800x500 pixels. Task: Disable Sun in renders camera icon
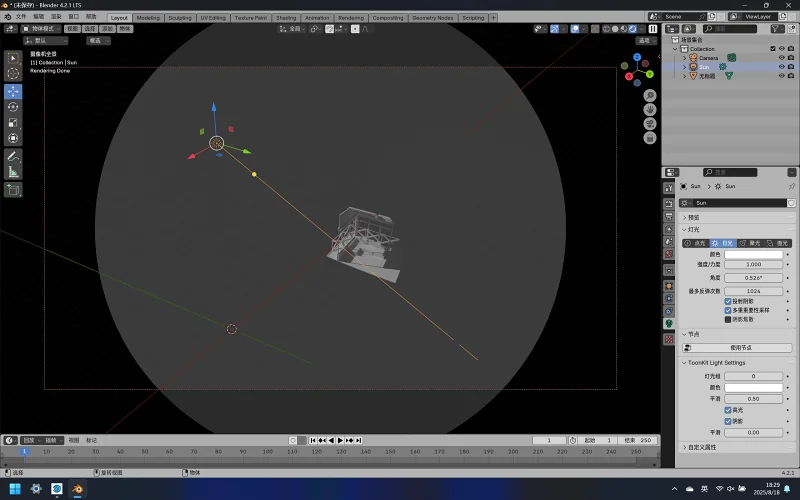click(x=791, y=67)
